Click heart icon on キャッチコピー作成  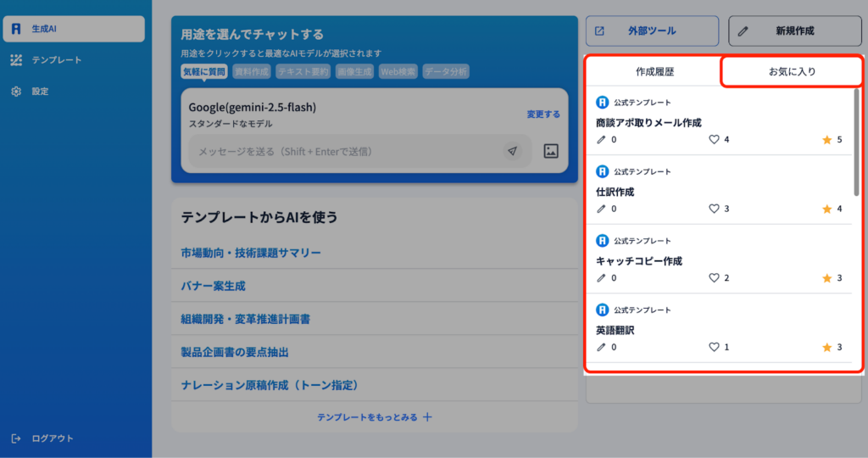tap(714, 278)
